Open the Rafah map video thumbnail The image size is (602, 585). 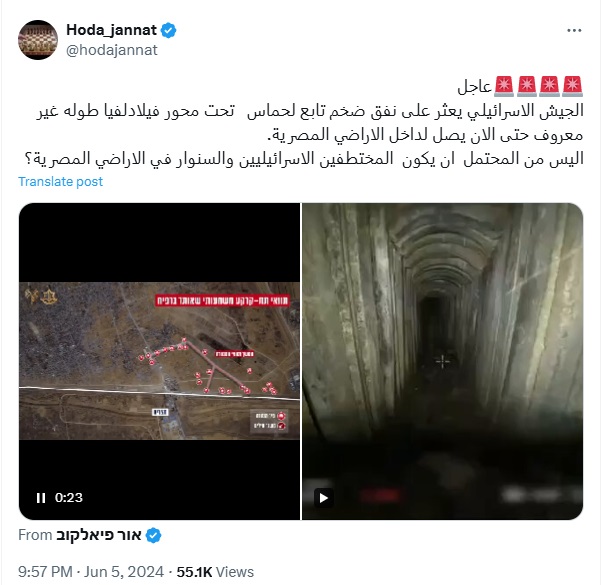159,361
